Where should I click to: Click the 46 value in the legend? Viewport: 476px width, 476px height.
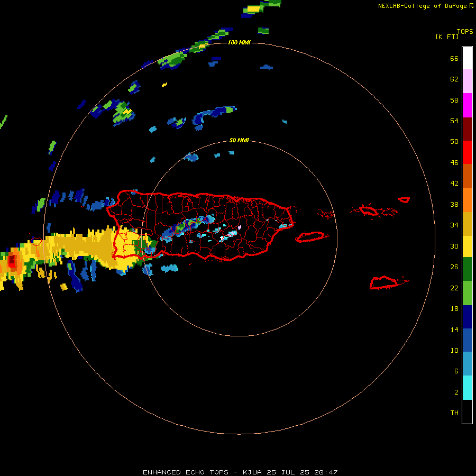pos(454,162)
